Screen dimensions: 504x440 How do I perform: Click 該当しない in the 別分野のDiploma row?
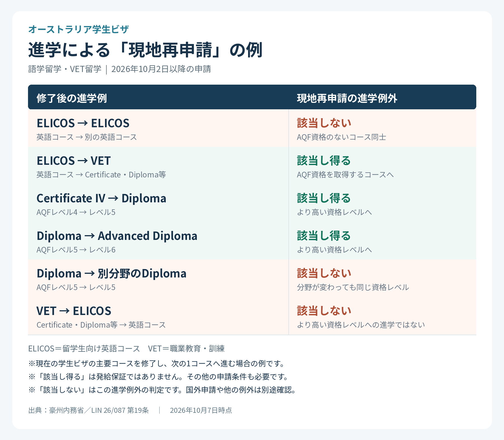click(324, 273)
